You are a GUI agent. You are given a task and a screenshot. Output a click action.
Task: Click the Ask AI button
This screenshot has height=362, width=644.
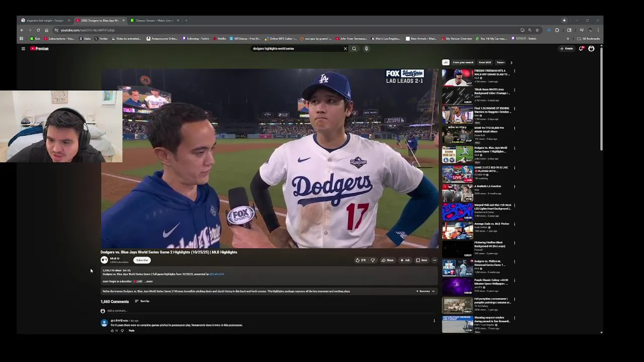tap(405, 260)
